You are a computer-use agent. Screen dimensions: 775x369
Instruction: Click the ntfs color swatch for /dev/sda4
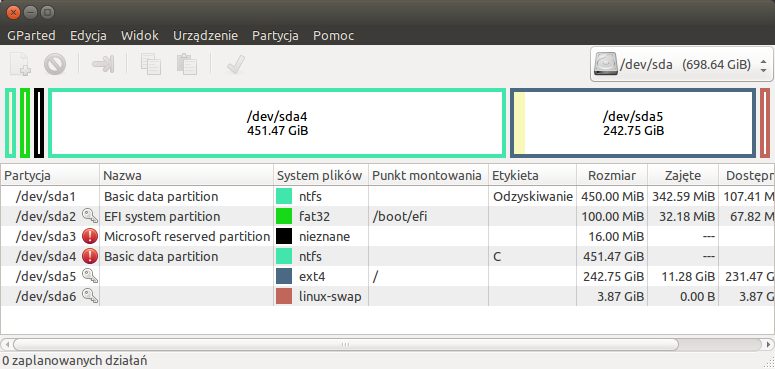[284, 256]
